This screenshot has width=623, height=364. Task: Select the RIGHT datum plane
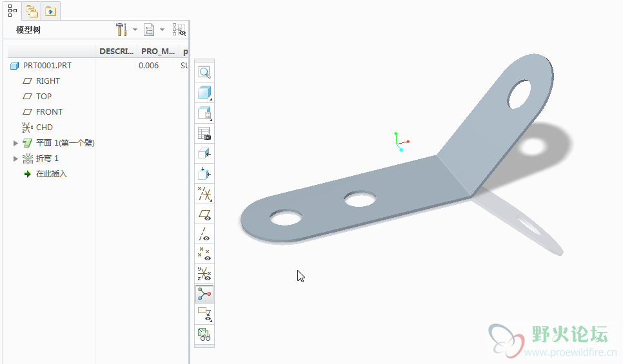[x=48, y=81]
